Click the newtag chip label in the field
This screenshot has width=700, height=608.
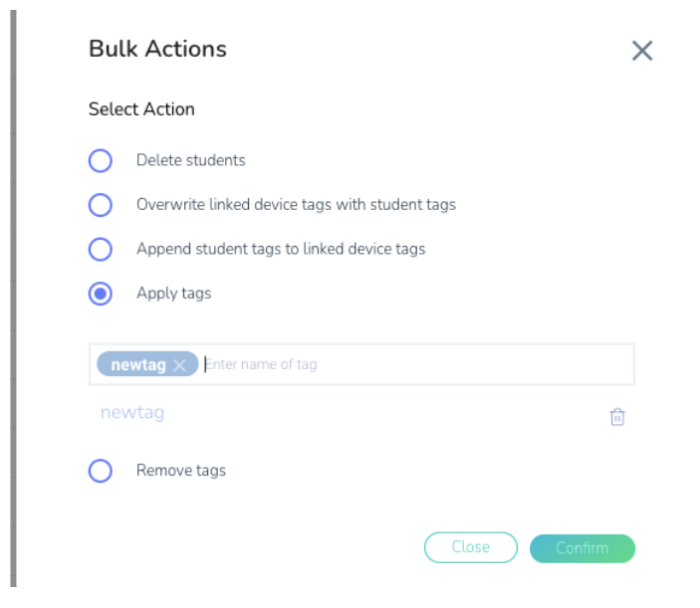coord(138,365)
